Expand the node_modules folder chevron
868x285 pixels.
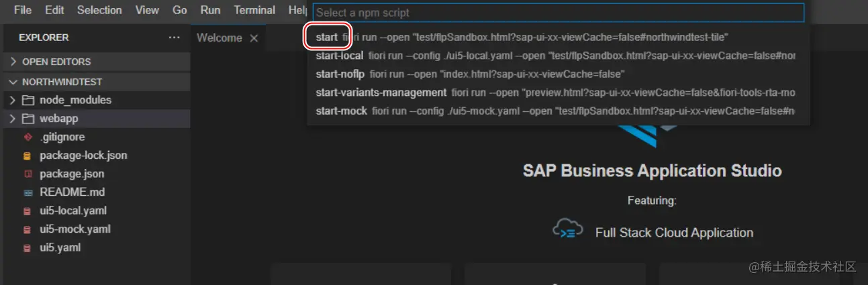(11, 100)
